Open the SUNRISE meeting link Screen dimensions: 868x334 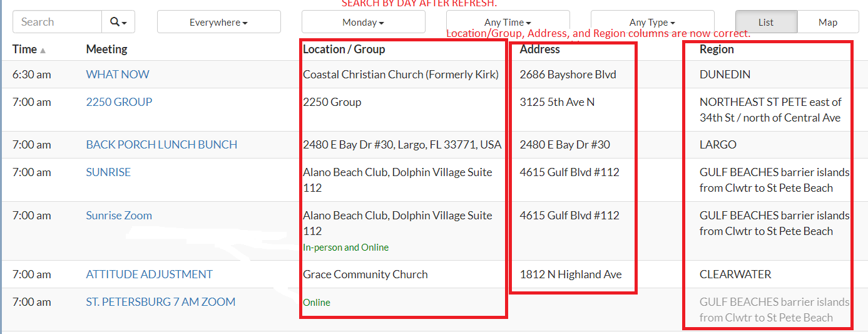click(x=108, y=172)
